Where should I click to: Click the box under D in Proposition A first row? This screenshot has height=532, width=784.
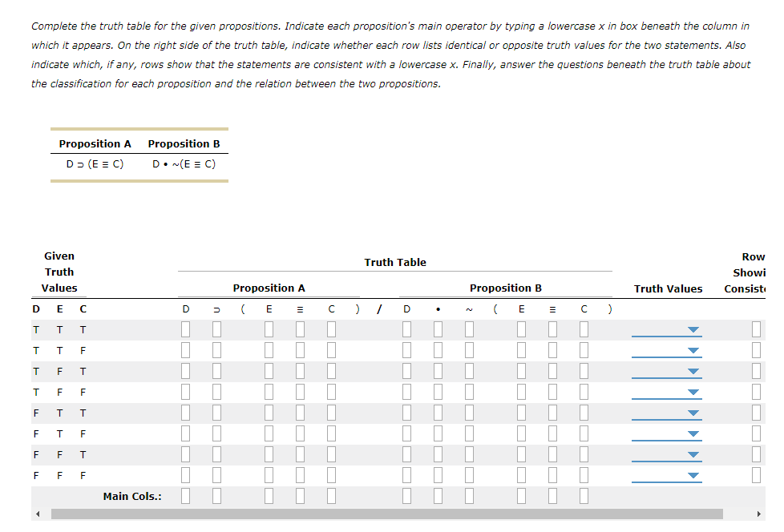pyautogui.click(x=185, y=329)
